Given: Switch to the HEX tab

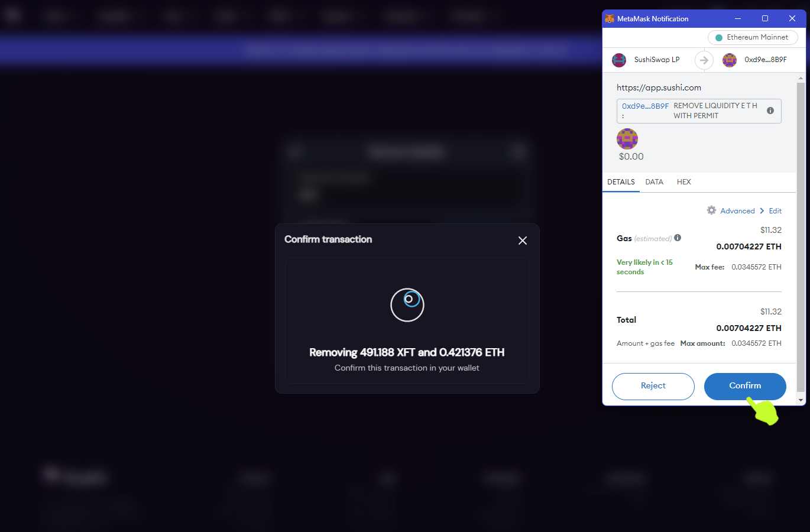Looking at the screenshot, I should [684, 182].
